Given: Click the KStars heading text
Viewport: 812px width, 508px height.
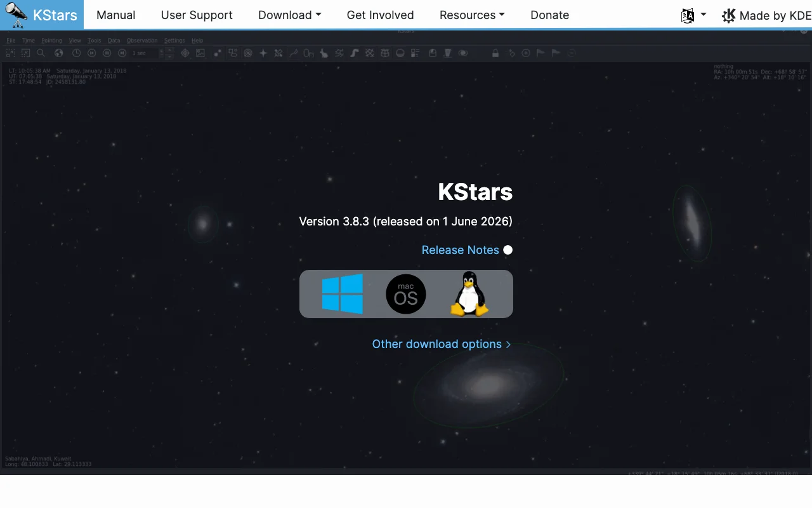Looking at the screenshot, I should pos(475,192).
